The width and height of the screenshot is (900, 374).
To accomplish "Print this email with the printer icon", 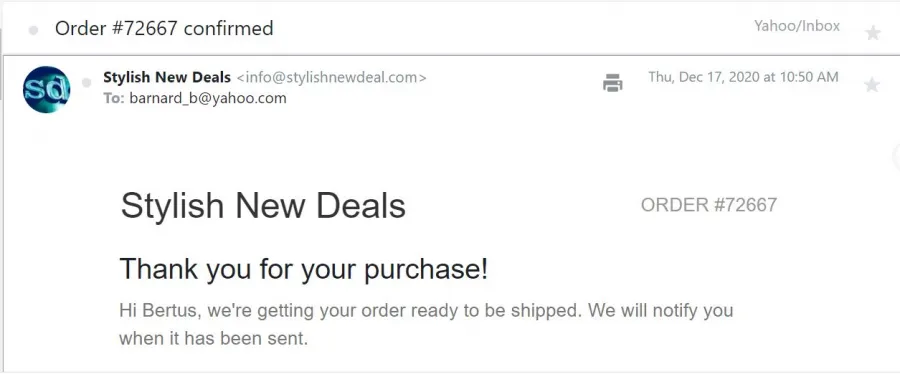I will coord(612,83).
